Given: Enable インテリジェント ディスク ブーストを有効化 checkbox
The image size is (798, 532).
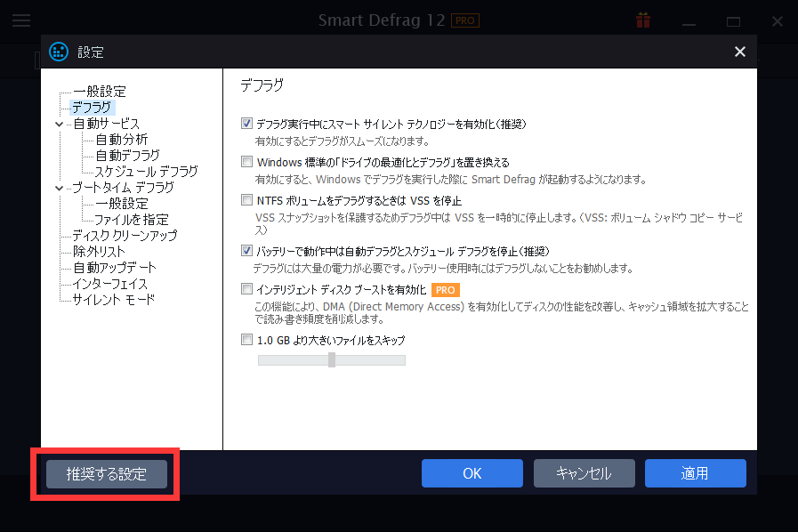Looking at the screenshot, I should point(246,289).
